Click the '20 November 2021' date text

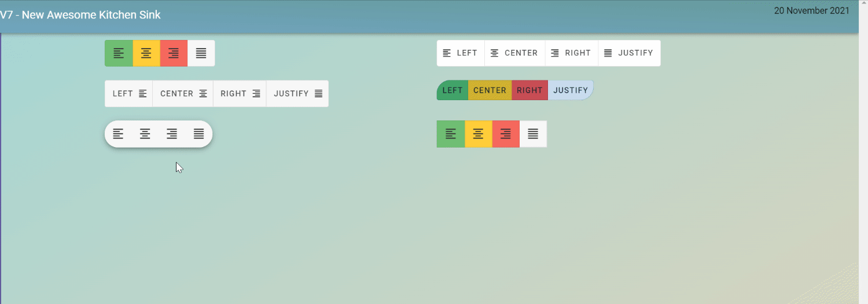(x=812, y=10)
